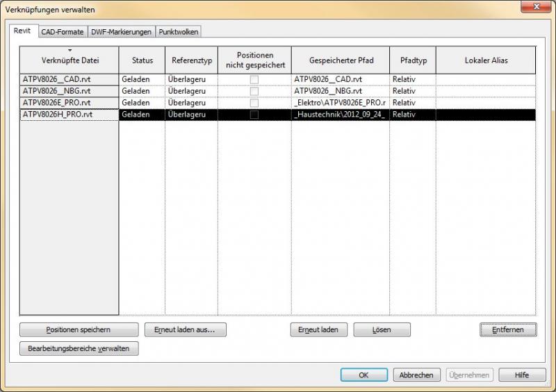Open Pfadtyp dropdown for ATPV8026__NBG.rvt row
Image resolution: width=556 pixels, height=392 pixels.
click(x=412, y=91)
